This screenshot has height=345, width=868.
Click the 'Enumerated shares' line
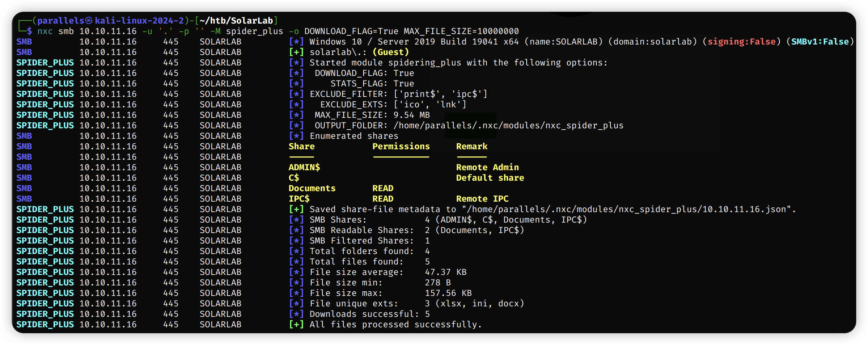(x=354, y=136)
